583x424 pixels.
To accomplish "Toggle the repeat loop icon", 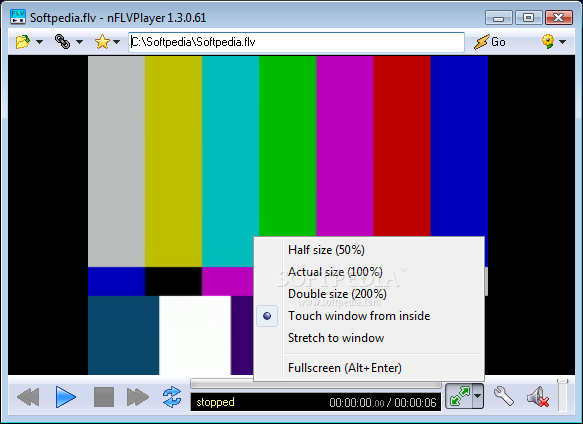I will [x=172, y=397].
